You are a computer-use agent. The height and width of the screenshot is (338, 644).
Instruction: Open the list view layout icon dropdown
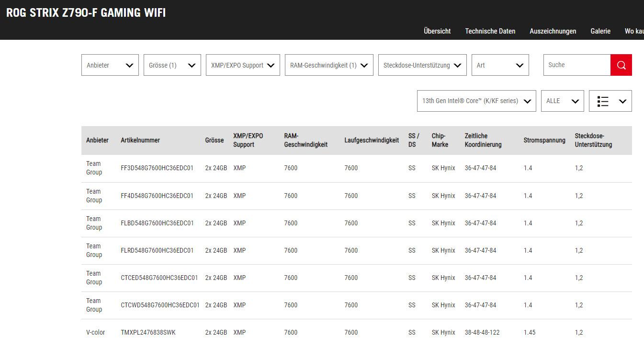point(610,101)
